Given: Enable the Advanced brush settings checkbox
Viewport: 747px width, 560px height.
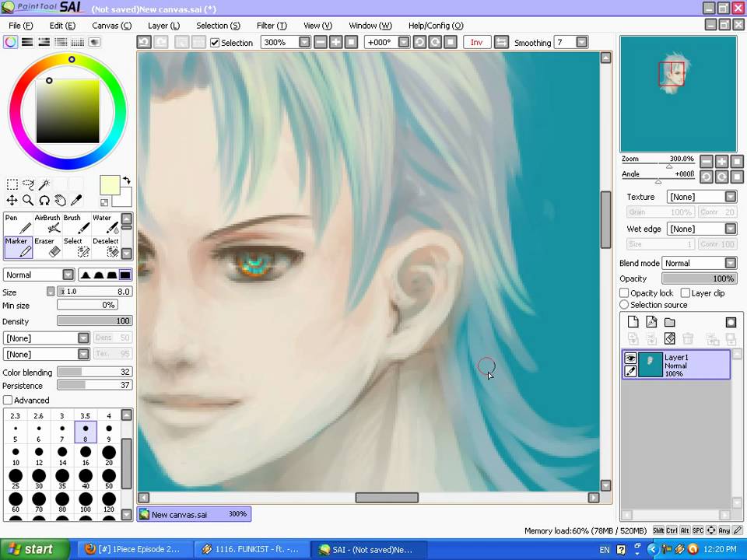Looking at the screenshot, I should tap(8, 400).
